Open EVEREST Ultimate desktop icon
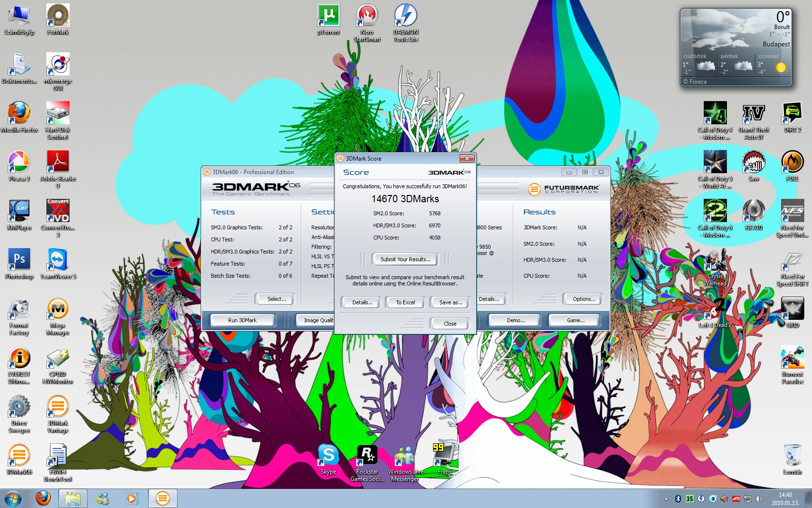 click(19, 366)
